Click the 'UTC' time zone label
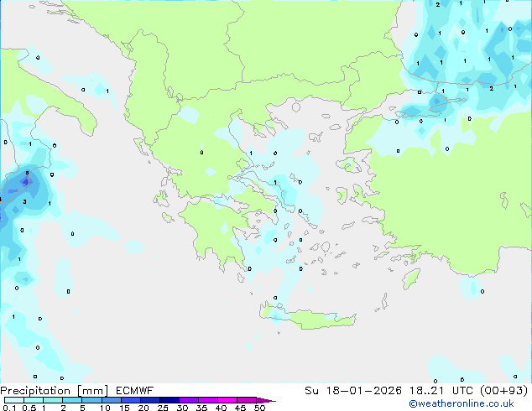This screenshot has height=411, width=532. [463, 391]
